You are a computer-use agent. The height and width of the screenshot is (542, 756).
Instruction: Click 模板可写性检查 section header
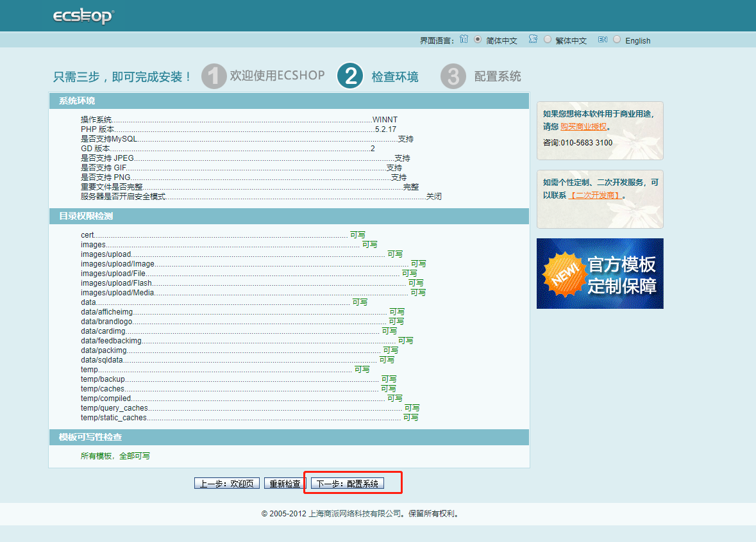point(289,437)
